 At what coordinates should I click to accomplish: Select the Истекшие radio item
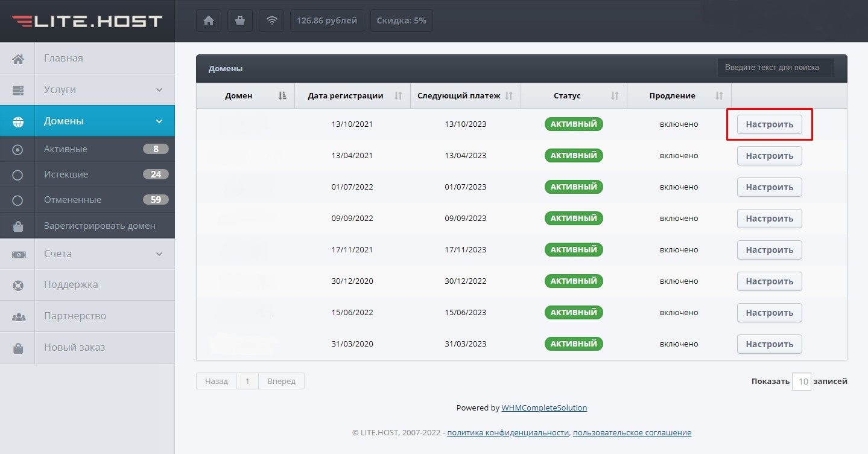point(17,174)
